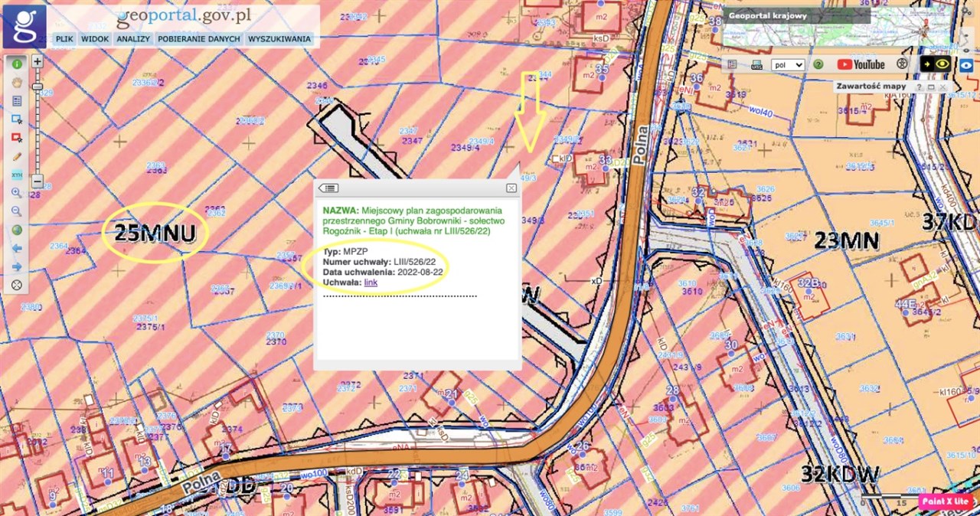Go to previous map view arrow
Viewport: 980px width, 516px height.
click(x=16, y=248)
